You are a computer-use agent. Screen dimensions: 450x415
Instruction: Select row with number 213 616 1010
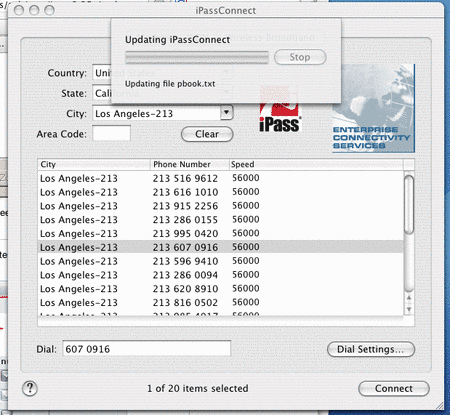221,192
